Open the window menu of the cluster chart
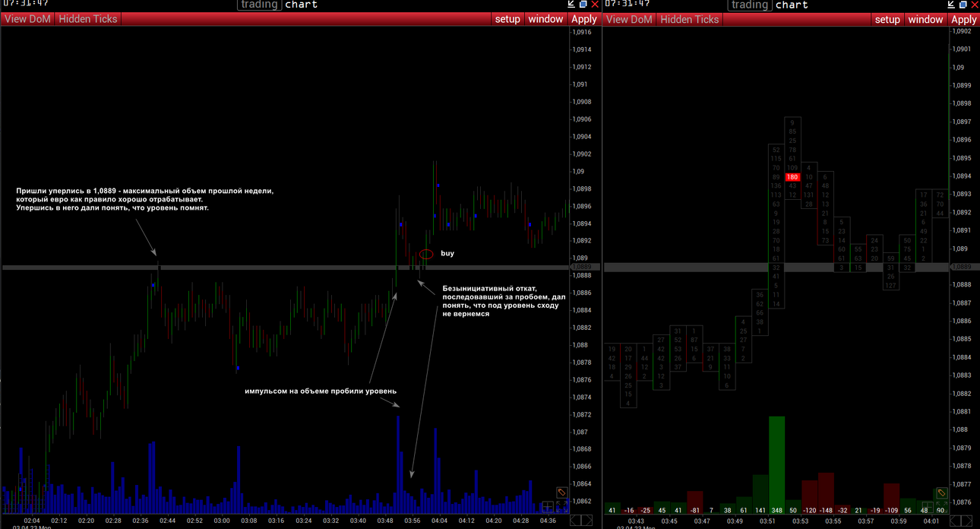 pyautogui.click(x=925, y=20)
